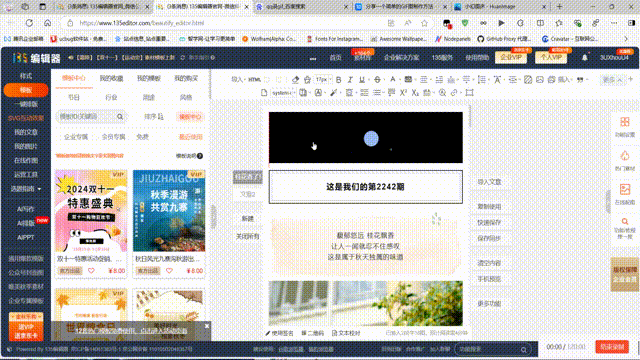Open the 插入 insert dropdown
The height and width of the screenshot is (360, 640).
pyautogui.click(x=564, y=80)
